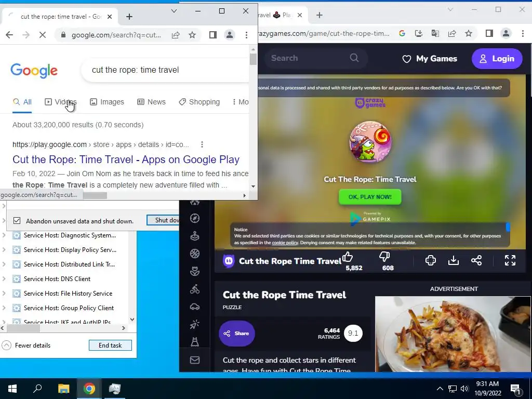This screenshot has width=532, height=399.
Task: Open the share icon in the Google window's address bar
Action: coord(176,35)
